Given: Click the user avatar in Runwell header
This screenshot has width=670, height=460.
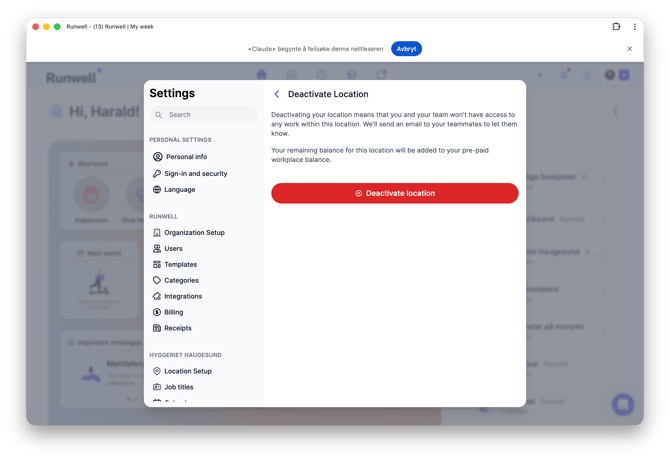Looking at the screenshot, I should [610, 75].
